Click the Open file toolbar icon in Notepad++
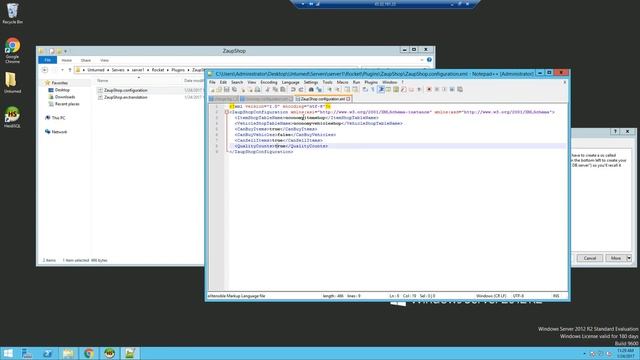The height and width of the screenshot is (360, 640). pos(219,89)
